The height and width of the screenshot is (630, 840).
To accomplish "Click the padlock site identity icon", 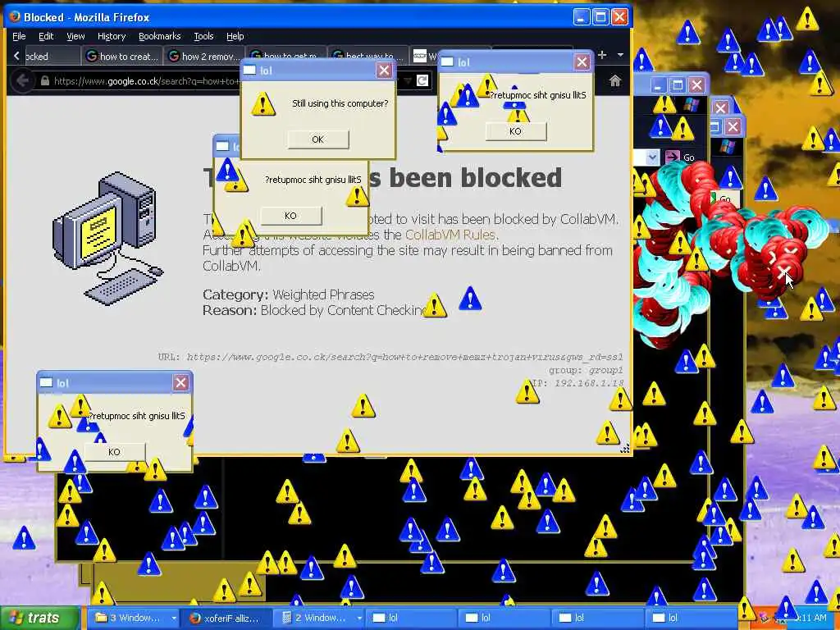I will click(45, 81).
